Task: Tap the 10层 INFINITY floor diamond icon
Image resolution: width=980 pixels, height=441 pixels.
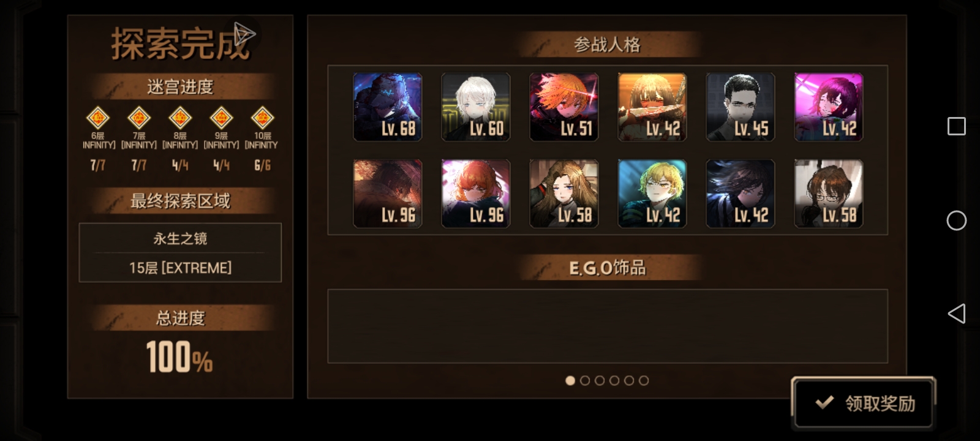Action: (262, 117)
